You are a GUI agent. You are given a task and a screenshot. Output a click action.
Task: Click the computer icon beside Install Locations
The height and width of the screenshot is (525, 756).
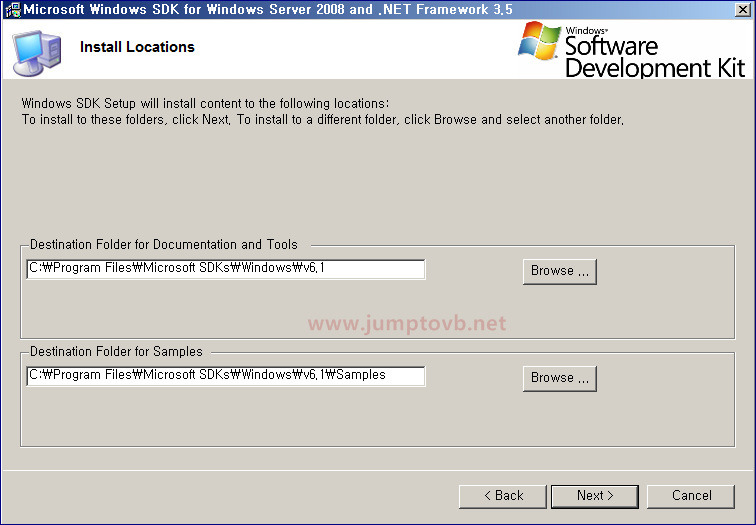pyautogui.click(x=37, y=53)
